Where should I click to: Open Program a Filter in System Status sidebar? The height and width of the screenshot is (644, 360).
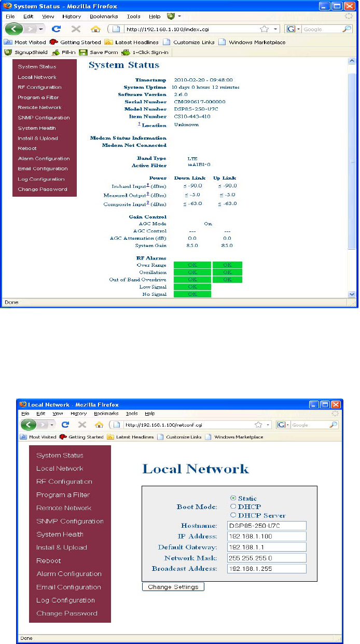click(x=38, y=98)
